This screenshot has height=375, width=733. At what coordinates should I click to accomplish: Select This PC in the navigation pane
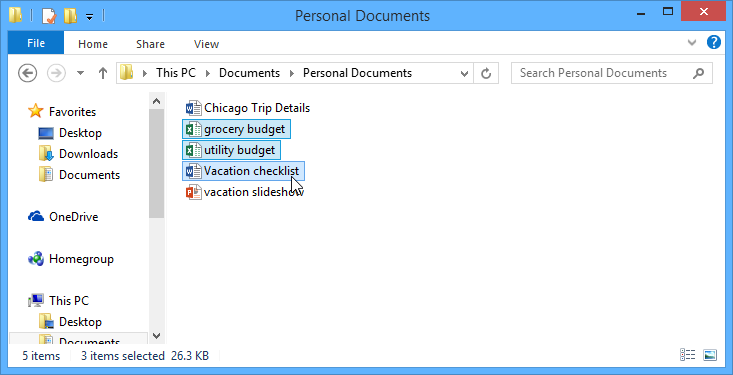coord(69,301)
